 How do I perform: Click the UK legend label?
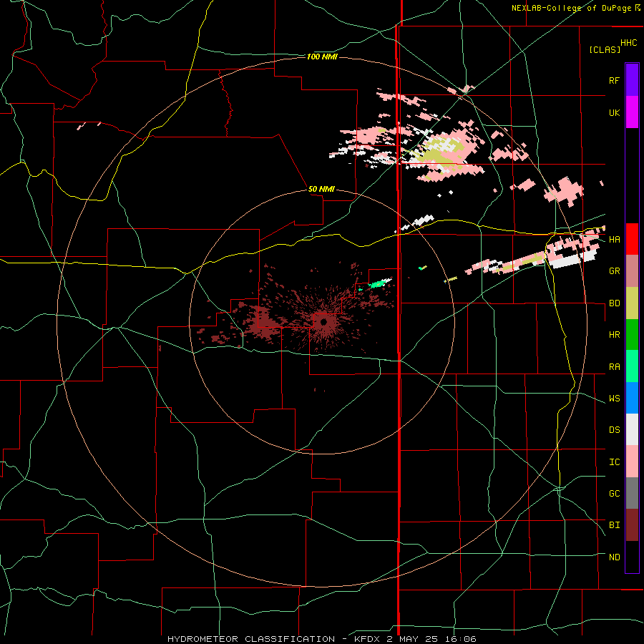(x=614, y=113)
